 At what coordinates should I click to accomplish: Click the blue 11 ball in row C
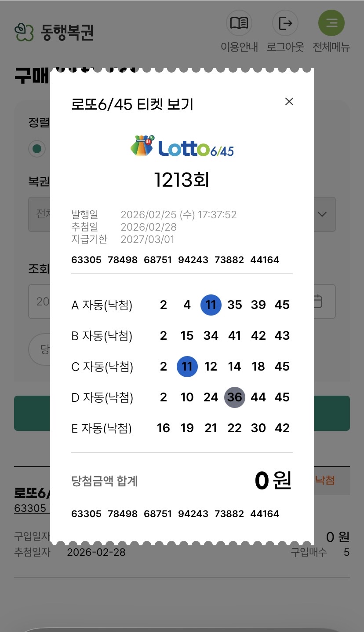[187, 367]
